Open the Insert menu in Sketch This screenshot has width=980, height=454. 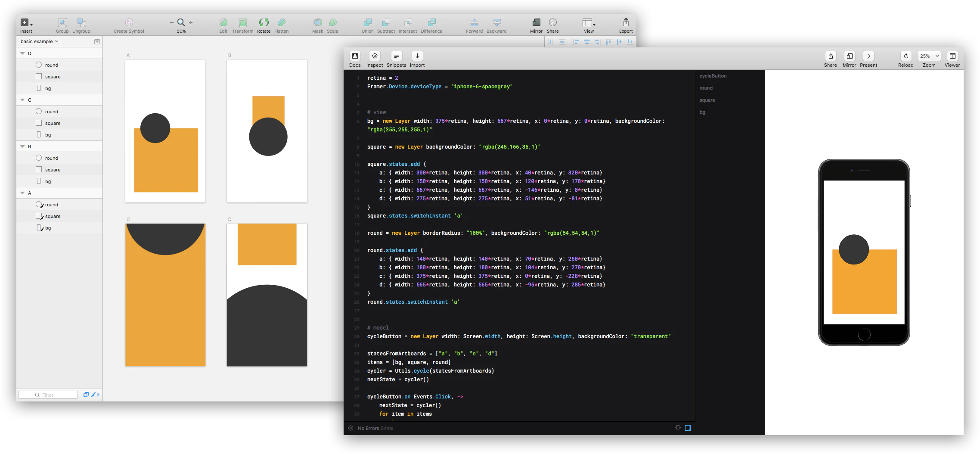26,24
